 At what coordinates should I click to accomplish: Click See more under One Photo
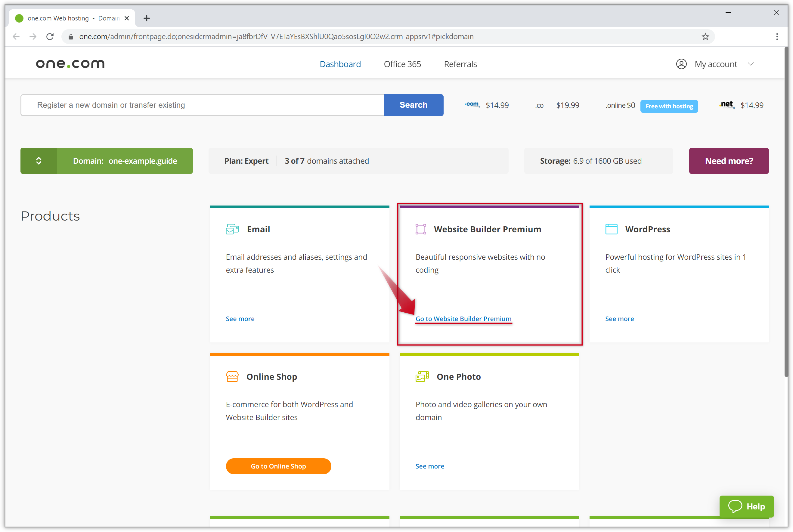tap(429, 466)
